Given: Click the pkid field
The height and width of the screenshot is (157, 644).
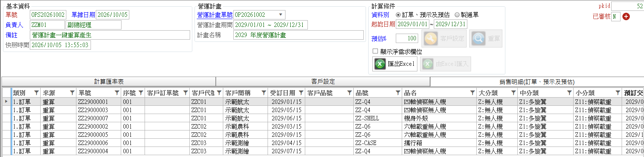Looking at the screenshot, I should pos(628,6).
